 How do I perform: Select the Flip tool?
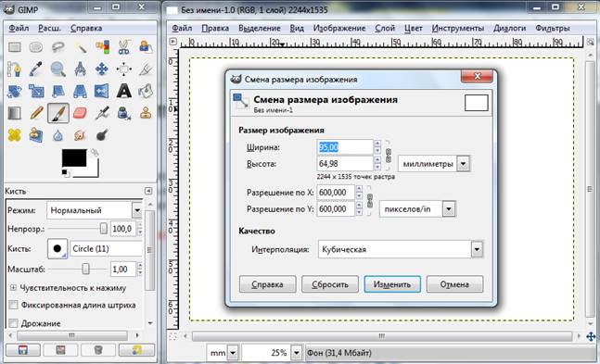(x=102, y=92)
